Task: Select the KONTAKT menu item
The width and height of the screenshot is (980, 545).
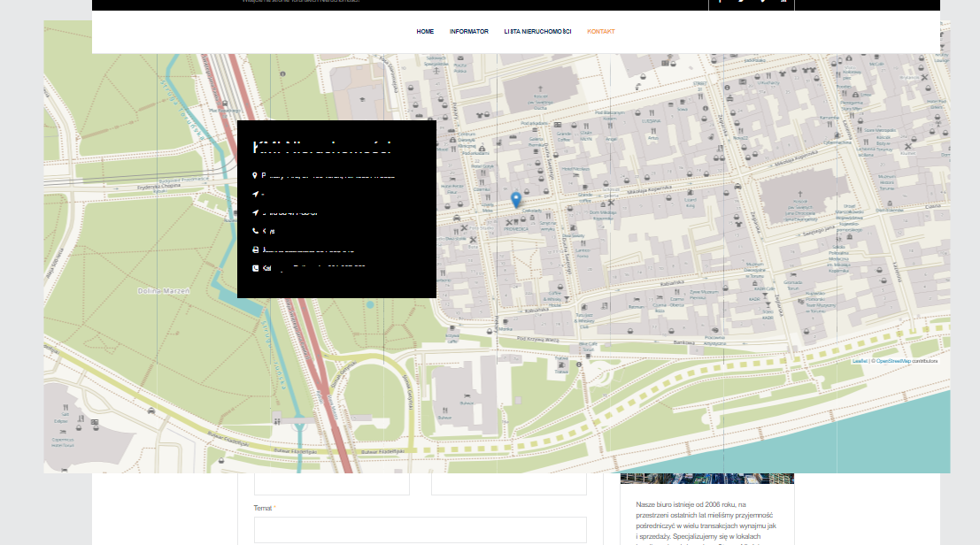Action: (x=601, y=32)
